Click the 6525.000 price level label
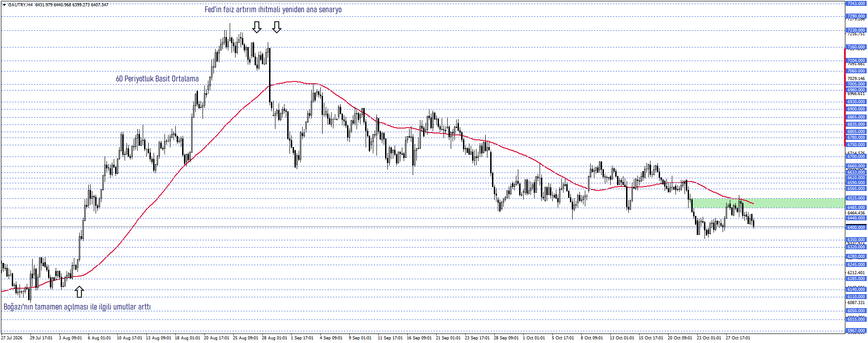 point(856,198)
